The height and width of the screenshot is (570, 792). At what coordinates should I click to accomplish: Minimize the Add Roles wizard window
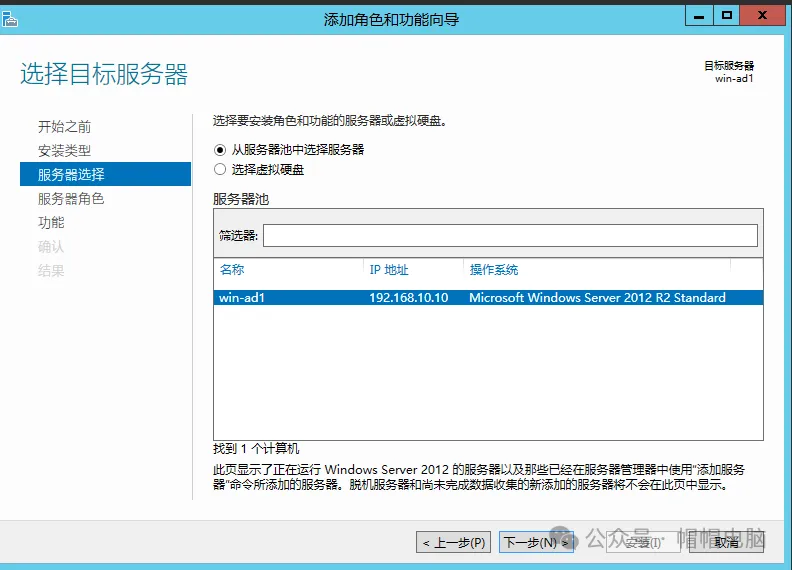click(x=699, y=15)
